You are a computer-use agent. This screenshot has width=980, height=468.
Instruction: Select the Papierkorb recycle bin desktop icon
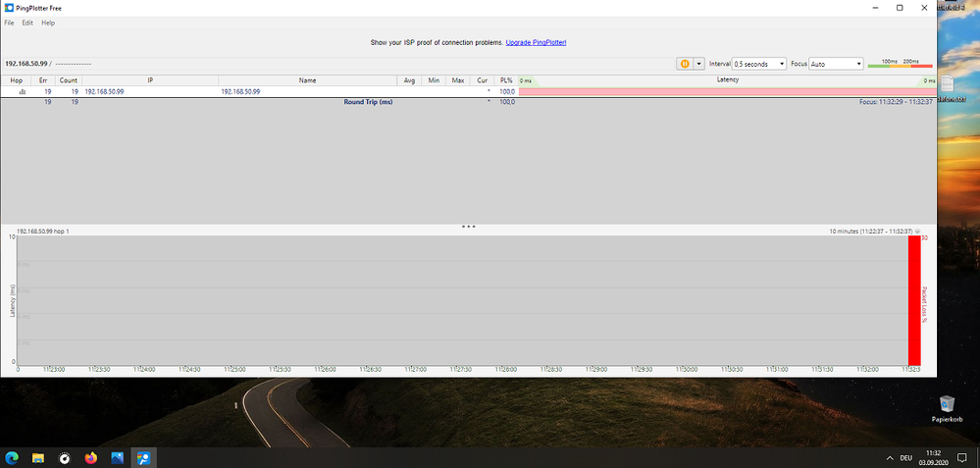[947, 409]
